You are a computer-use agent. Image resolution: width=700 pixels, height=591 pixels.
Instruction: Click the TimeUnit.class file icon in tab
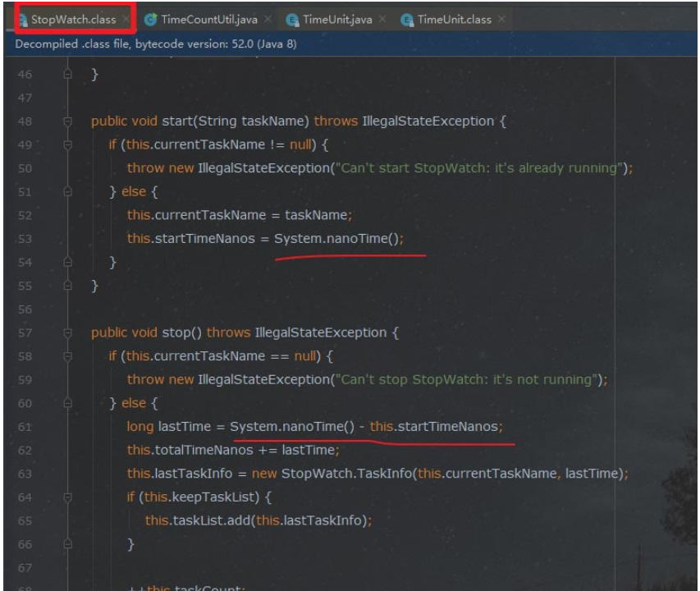(x=406, y=19)
